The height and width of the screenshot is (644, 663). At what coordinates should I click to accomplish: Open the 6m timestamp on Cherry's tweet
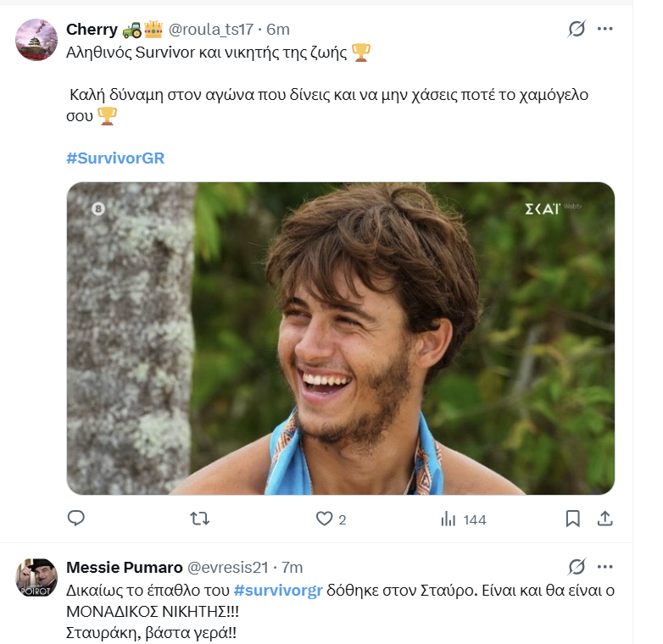coord(278,30)
